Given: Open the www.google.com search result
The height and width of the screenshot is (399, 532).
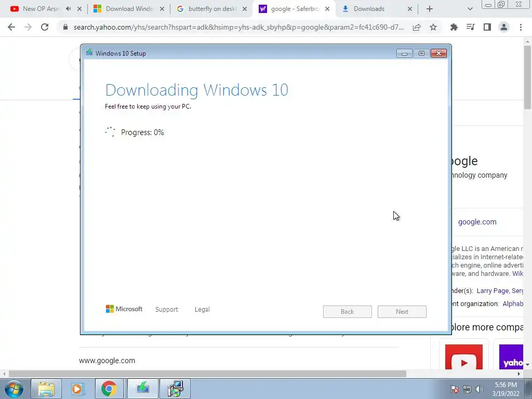Looking at the screenshot, I should [x=107, y=361].
